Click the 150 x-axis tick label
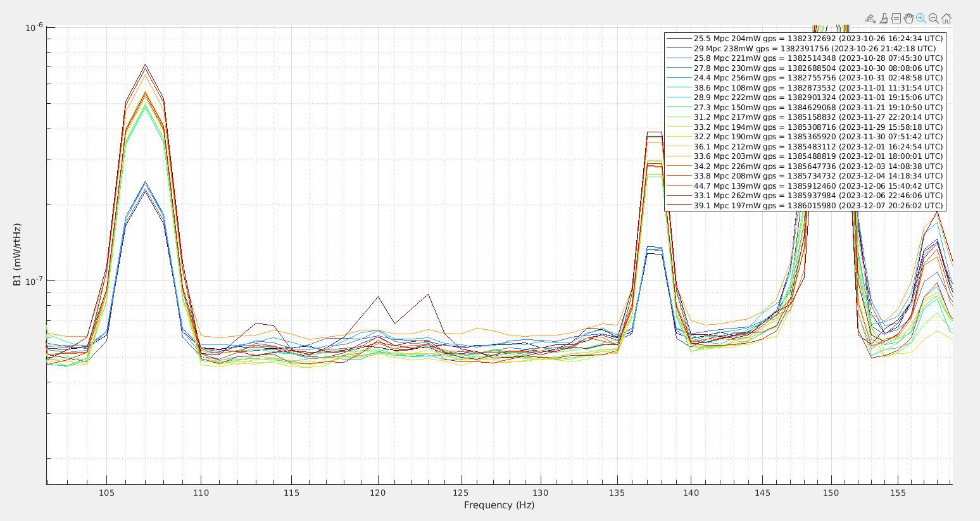 [x=831, y=493]
